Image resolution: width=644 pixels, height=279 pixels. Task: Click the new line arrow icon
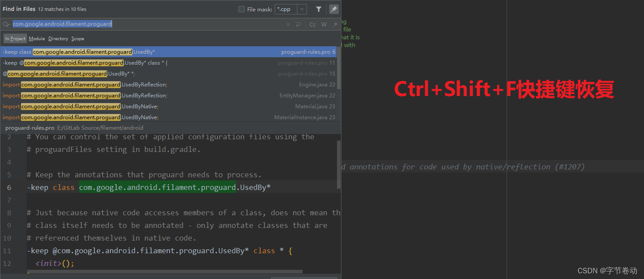[x=298, y=24]
